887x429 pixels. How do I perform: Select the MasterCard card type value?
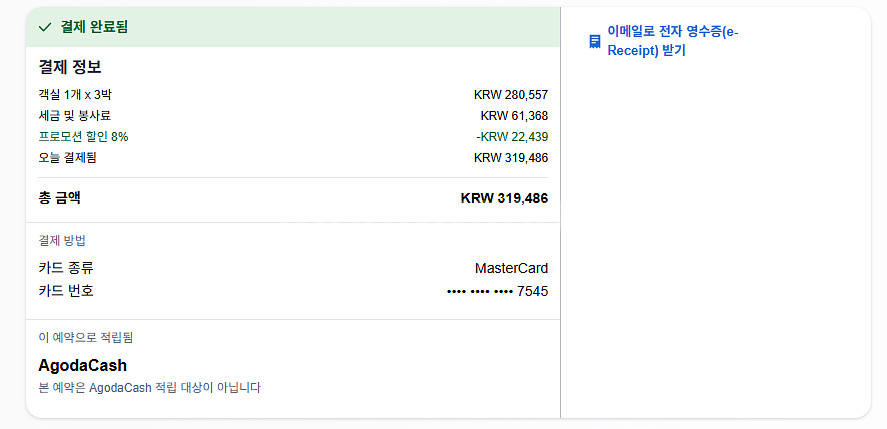pyautogui.click(x=511, y=268)
